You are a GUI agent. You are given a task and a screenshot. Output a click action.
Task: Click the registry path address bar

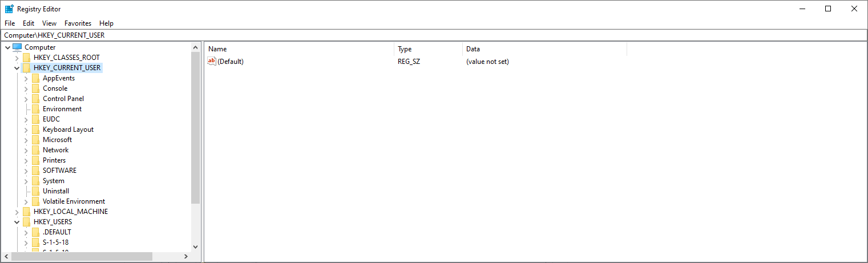tap(434, 35)
